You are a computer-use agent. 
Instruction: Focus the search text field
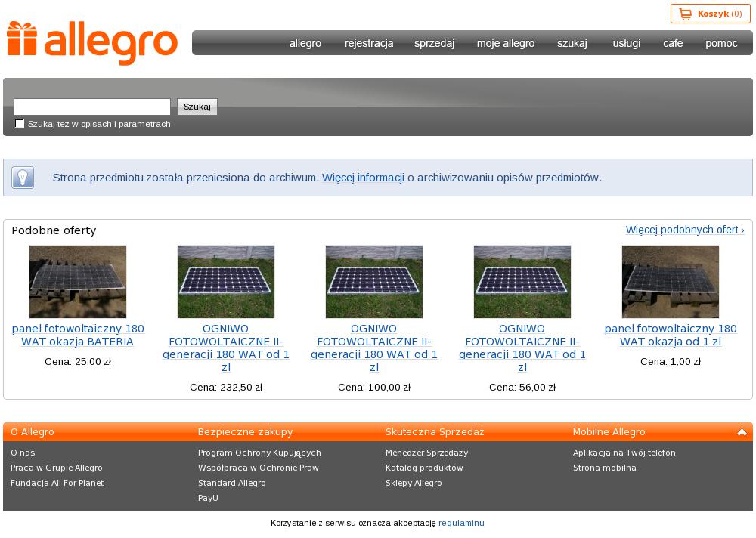coord(92,107)
